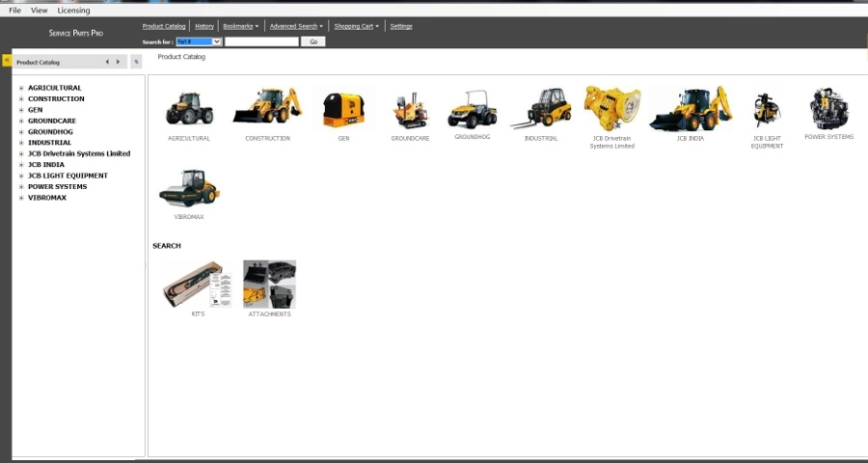Select VIBROMAX in the tree
Viewport: 868px width, 463px height.
click(47, 198)
